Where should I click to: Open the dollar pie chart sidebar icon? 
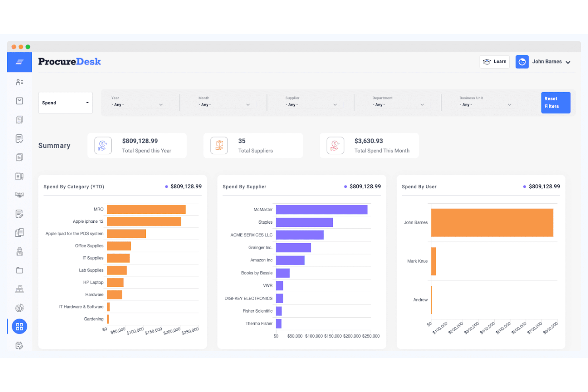(19, 308)
